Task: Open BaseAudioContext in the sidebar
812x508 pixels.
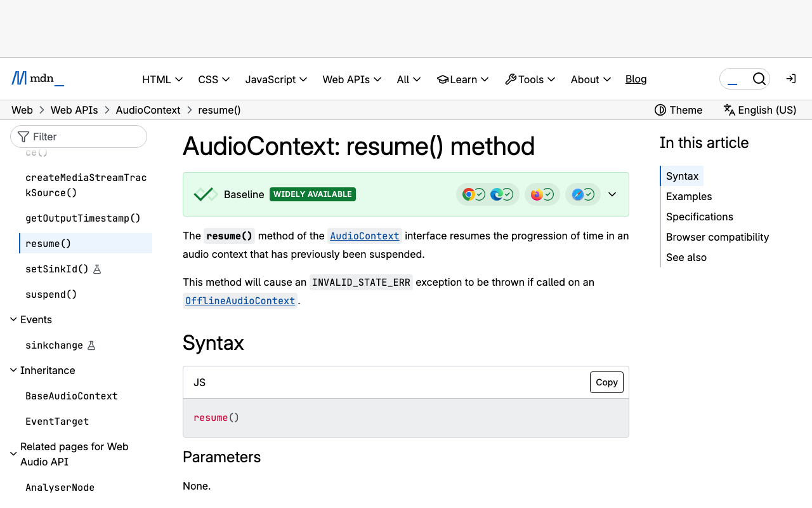Action: coord(72,396)
